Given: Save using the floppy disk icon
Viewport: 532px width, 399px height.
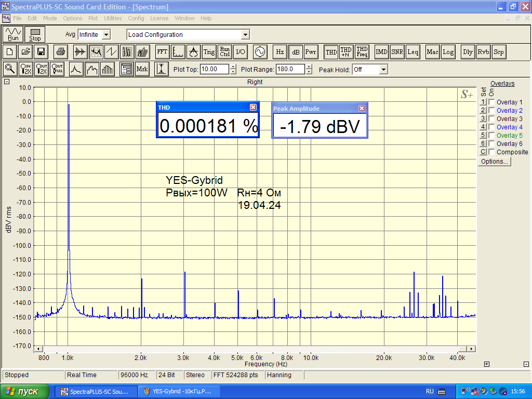Looking at the screenshot, I should click(x=41, y=52).
